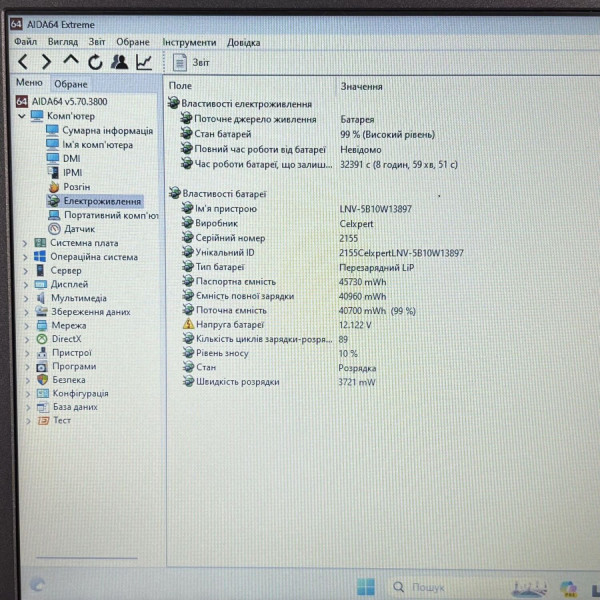This screenshot has height=600, width=600.
Task: Select the Рівень зносу row
Action: click(x=271, y=353)
